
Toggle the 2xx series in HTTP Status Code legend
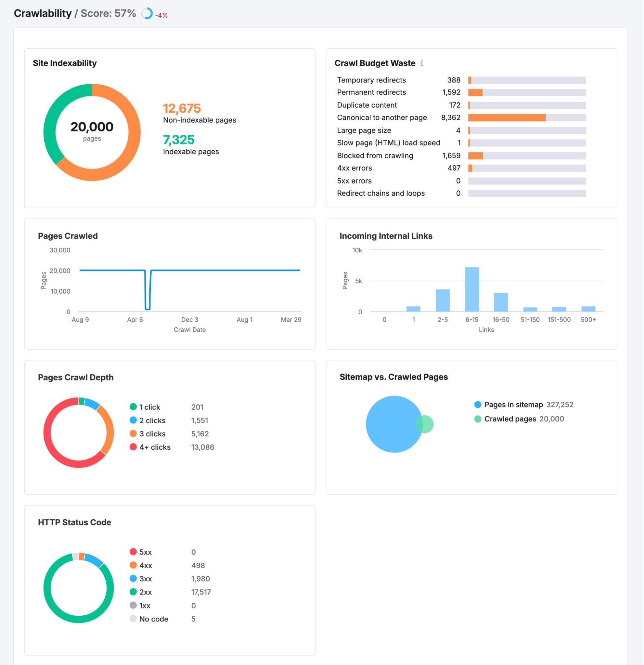click(x=146, y=592)
